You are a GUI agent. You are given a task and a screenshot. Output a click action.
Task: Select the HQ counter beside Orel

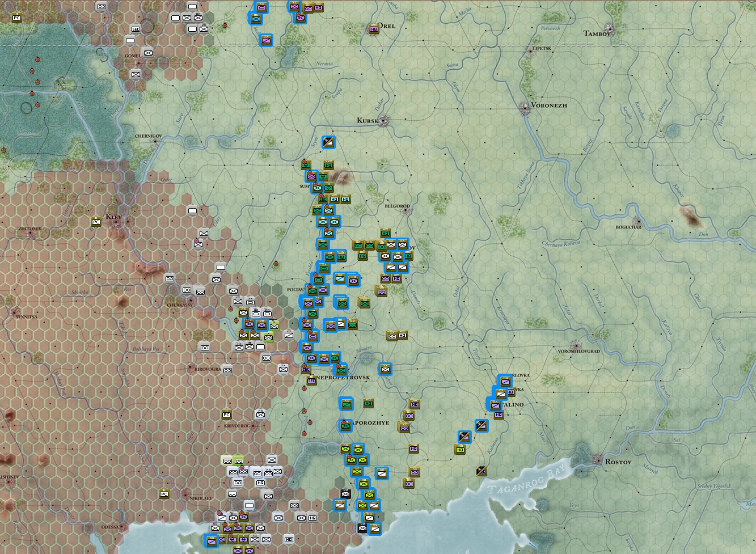pos(373,29)
